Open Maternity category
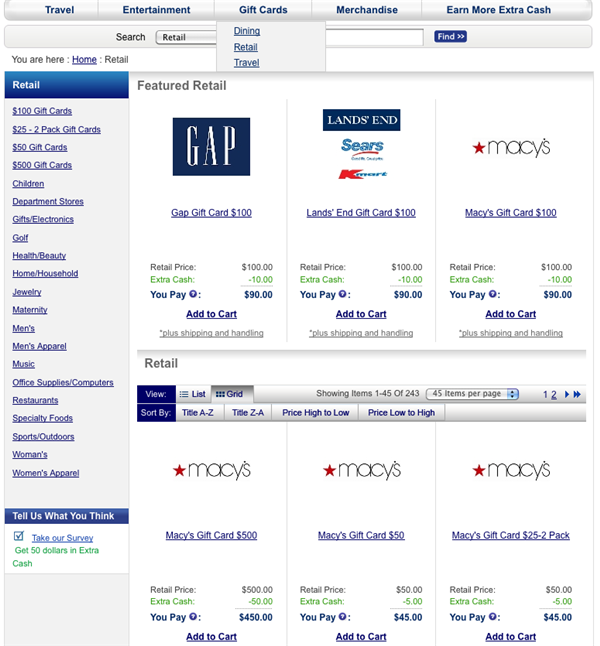 click(x=30, y=309)
